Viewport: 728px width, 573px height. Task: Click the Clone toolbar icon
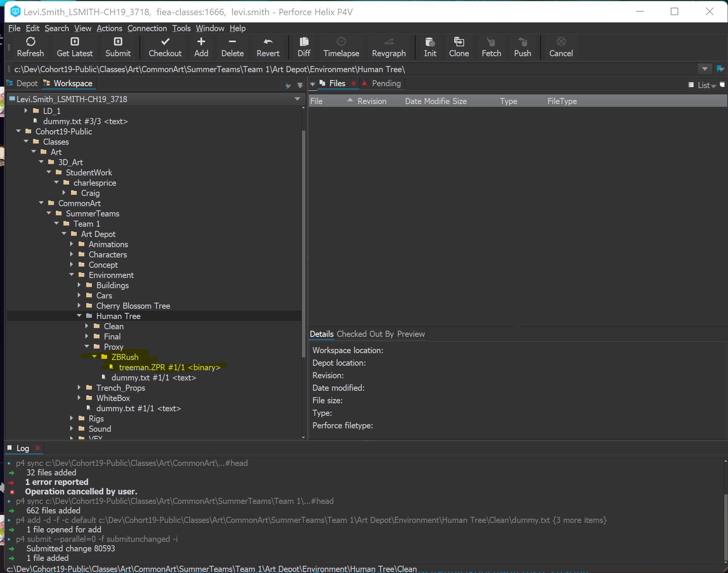(x=459, y=41)
